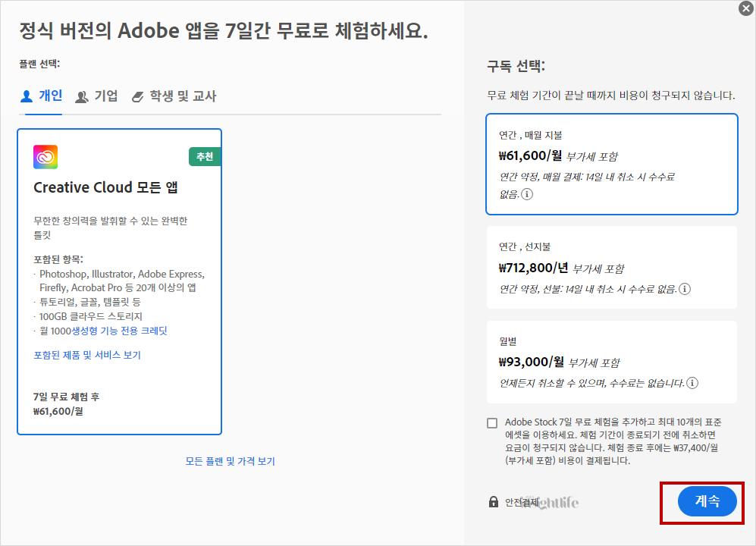Choose the 연간, 매월 지불 subscription option
The width and height of the screenshot is (756, 546).
click(612, 164)
